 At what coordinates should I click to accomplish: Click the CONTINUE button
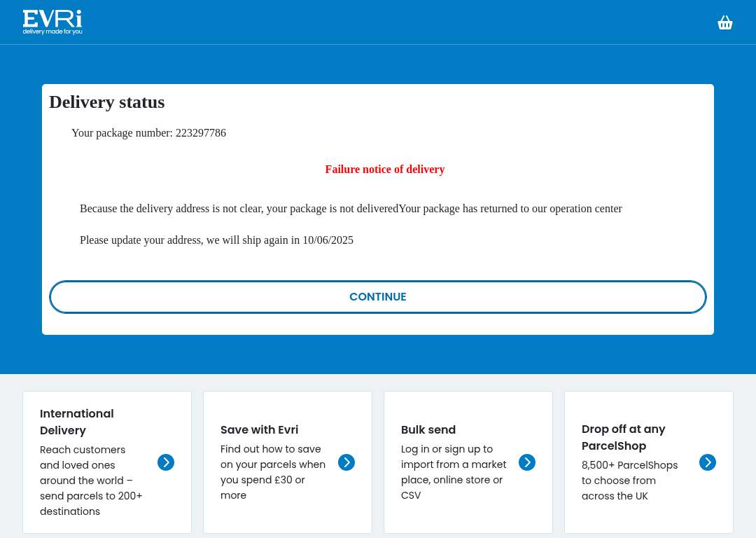[377, 297]
